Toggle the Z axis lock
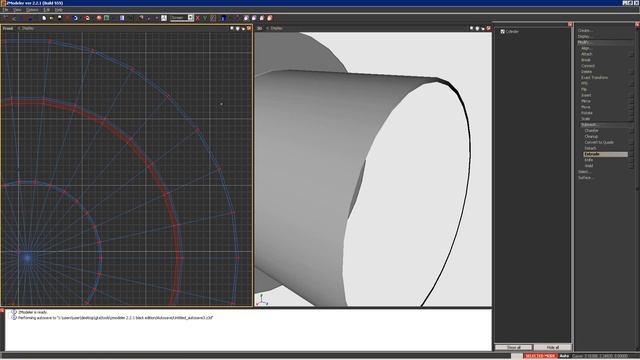Image resolution: width=640 pixels, height=360 pixels. tap(213, 18)
